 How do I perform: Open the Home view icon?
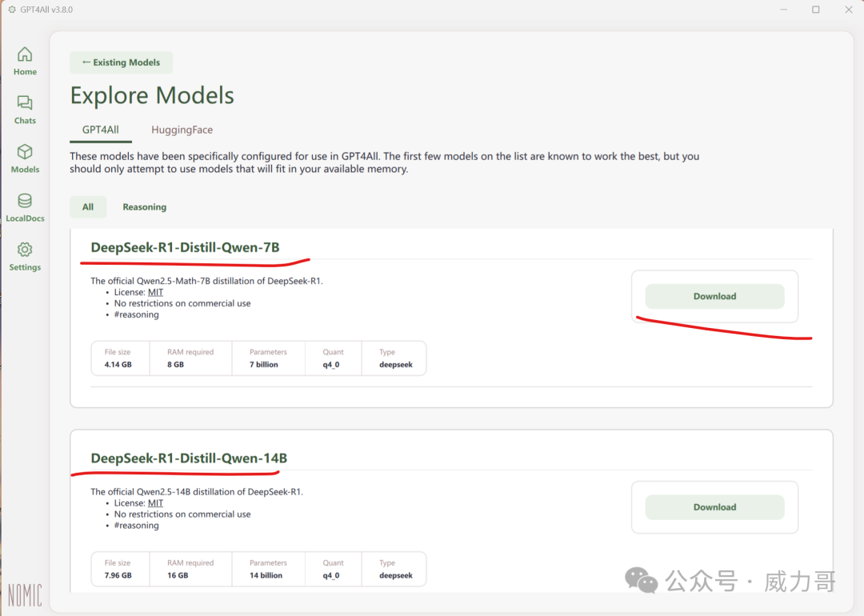(x=25, y=54)
